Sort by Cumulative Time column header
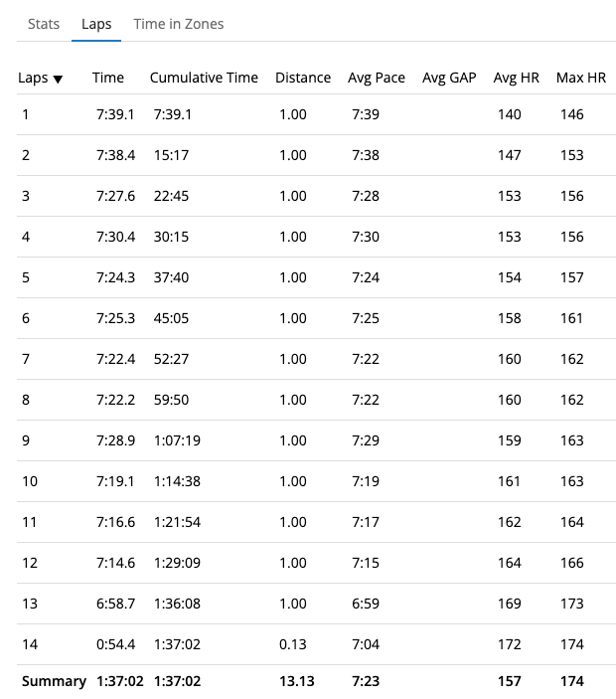Viewport: 616px width, 699px height. (x=204, y=78)
